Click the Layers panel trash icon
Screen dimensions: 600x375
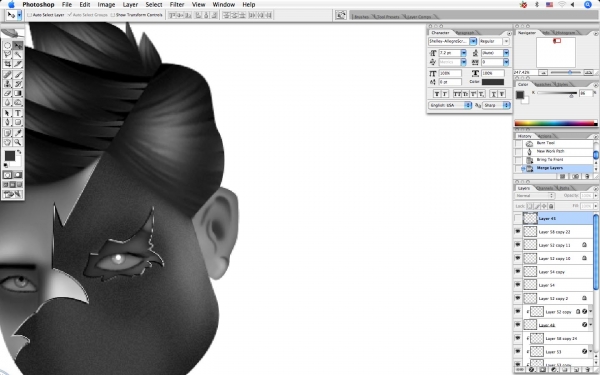[588, 370]
